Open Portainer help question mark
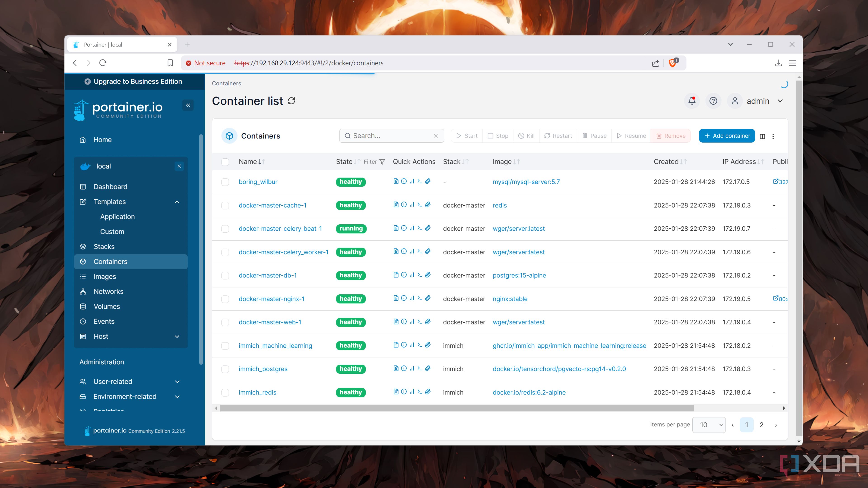868x488 pixels. [x=713, y=101]
